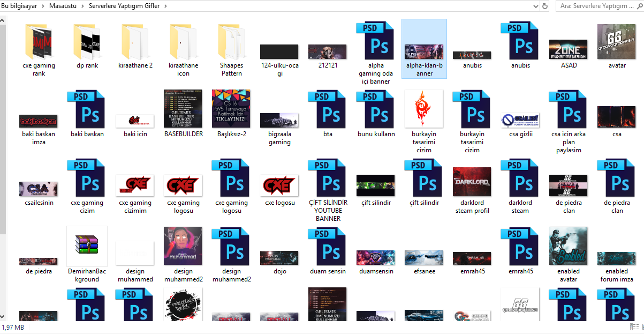Select the csa icin arka plan paylasim PSD
The image size is (644, 334).
coord(569,109)
